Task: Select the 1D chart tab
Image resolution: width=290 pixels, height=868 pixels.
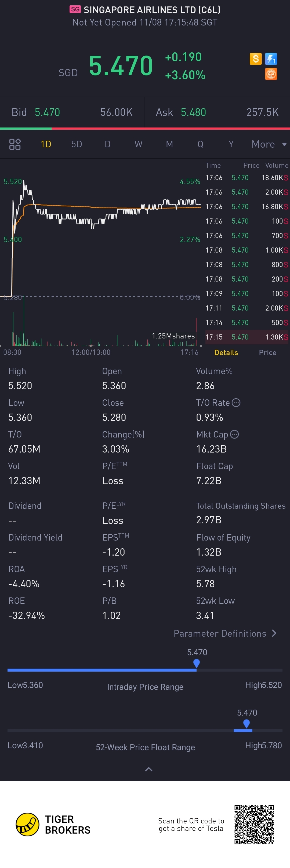Action: (x=46, y=144)
